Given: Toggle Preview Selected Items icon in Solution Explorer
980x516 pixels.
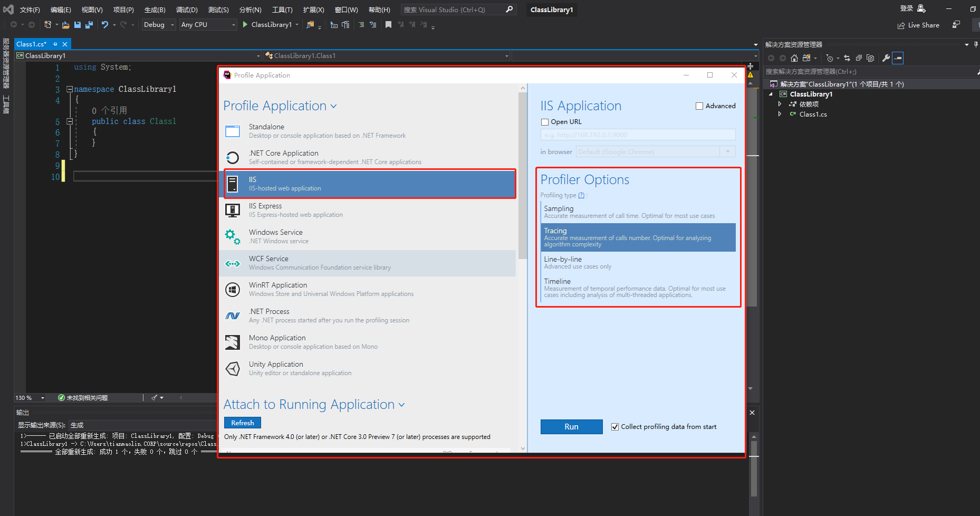Looking at the screenshot, I should pos(898,58).
